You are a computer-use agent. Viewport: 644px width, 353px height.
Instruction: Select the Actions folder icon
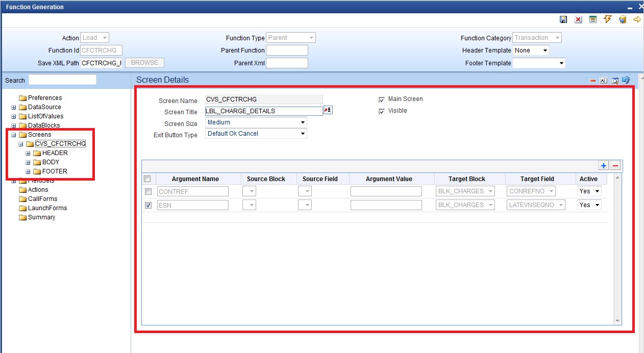22,190
